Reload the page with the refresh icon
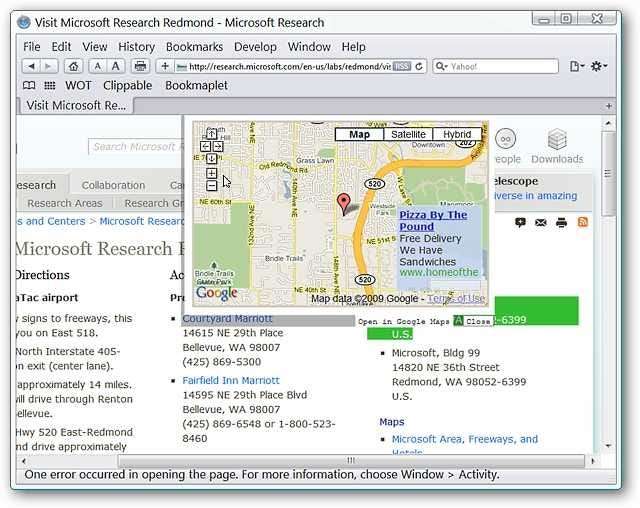The width and height of the screenshot is (640, 508). [x=420, y=66]
